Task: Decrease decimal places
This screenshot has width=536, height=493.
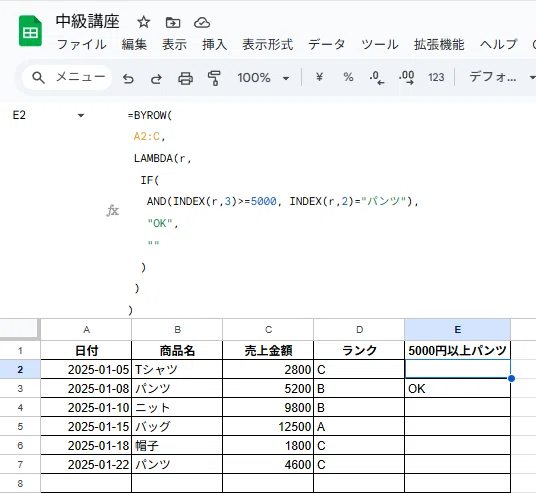Action: click(x=377, y=78)
